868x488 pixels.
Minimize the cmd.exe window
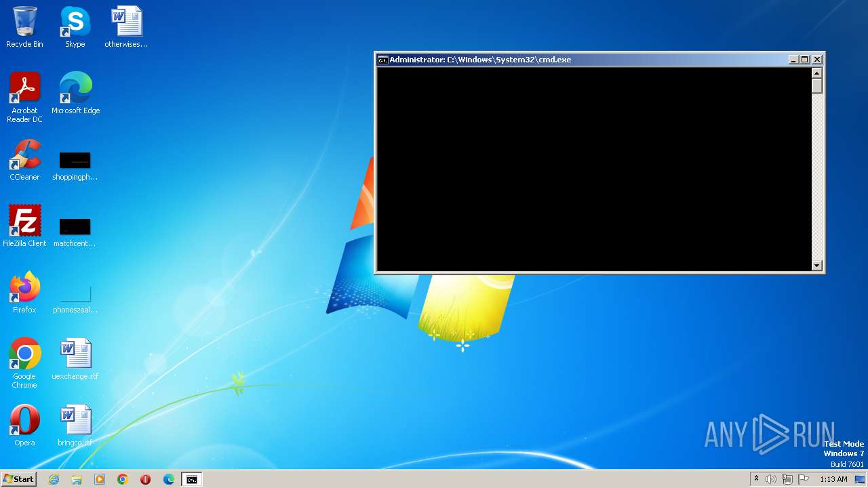click(793, 60)
